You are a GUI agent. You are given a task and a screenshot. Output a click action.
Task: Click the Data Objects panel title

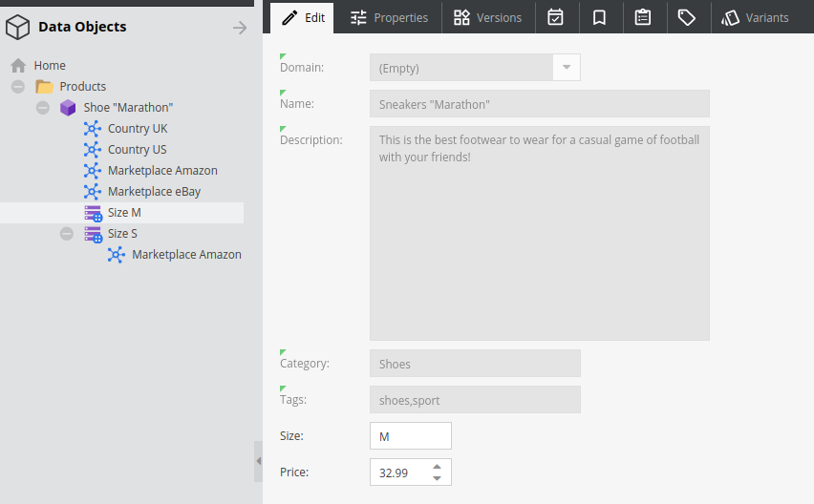(82, 27)
